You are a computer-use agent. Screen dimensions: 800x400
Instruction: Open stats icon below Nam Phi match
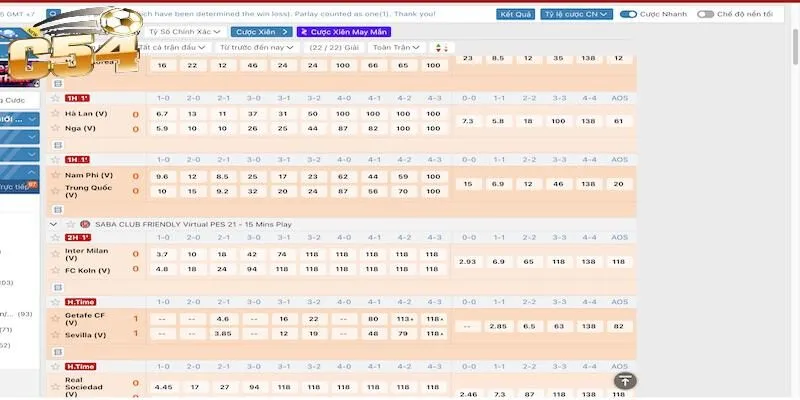click(x=57, y=210)
